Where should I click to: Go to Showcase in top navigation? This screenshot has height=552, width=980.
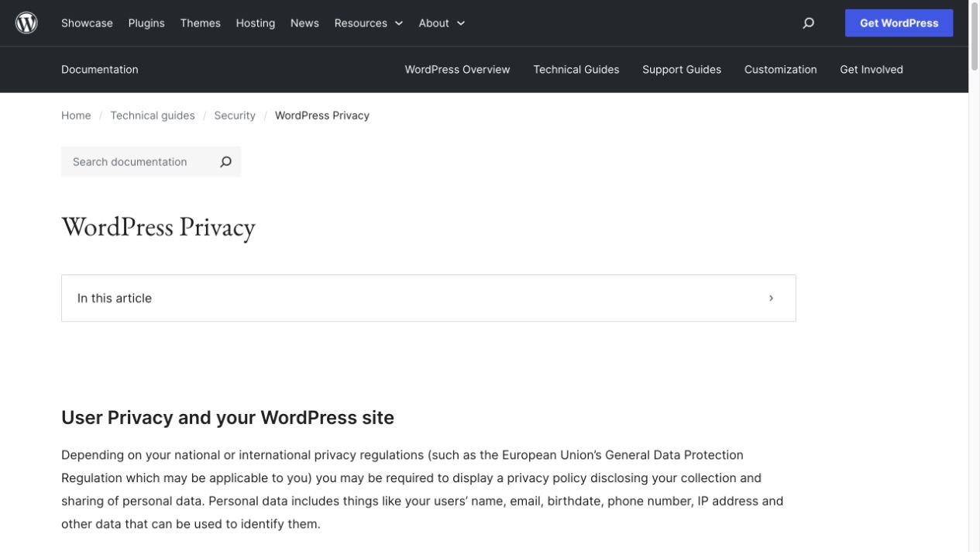87,23
